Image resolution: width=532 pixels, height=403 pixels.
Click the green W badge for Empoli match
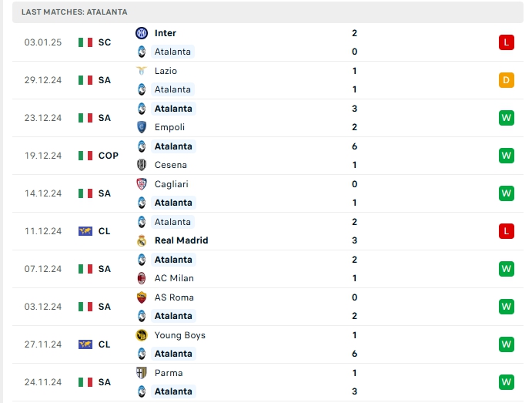point(506,118)
